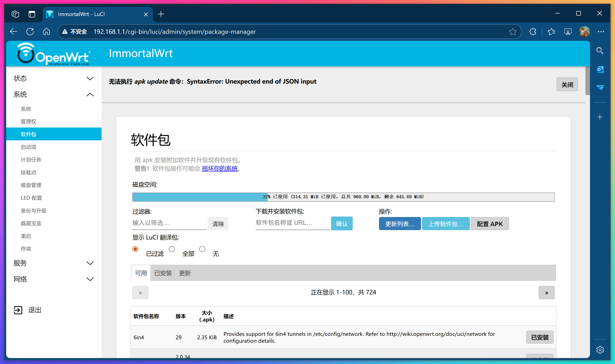
Task: Switch to the 更新 tab
Action: pos(185,273)
